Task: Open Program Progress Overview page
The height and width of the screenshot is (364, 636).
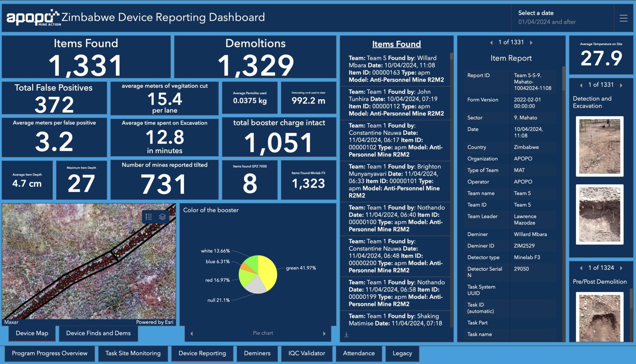Action: pyautogui.click(x=50, y=353)
